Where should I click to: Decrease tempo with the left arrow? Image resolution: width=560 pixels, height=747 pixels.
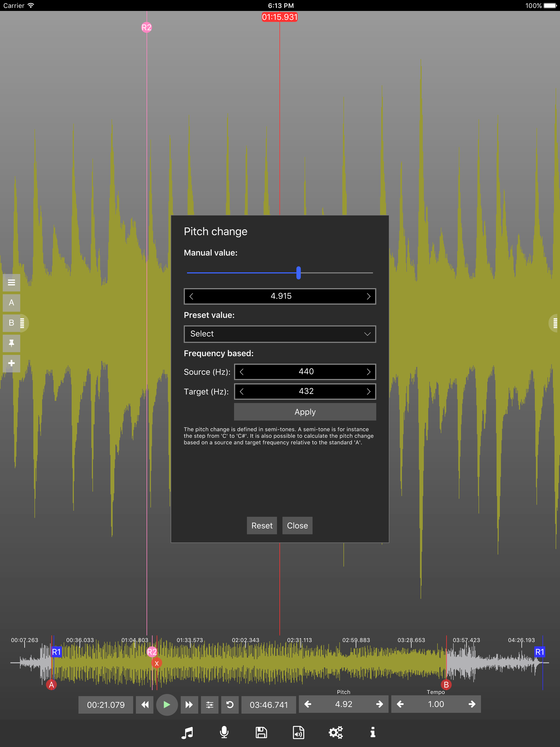pos(400,704)
